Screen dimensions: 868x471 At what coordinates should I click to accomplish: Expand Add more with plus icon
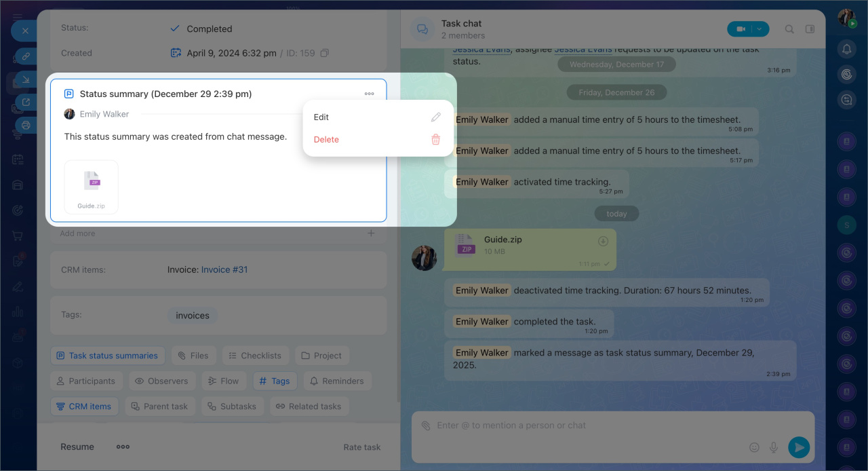tap(371, 233)
